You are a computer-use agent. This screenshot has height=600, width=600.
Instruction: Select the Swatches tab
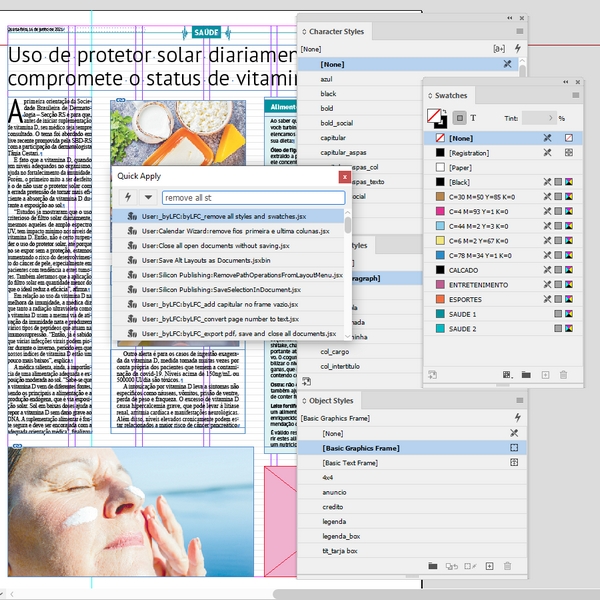tap(451, 96)
